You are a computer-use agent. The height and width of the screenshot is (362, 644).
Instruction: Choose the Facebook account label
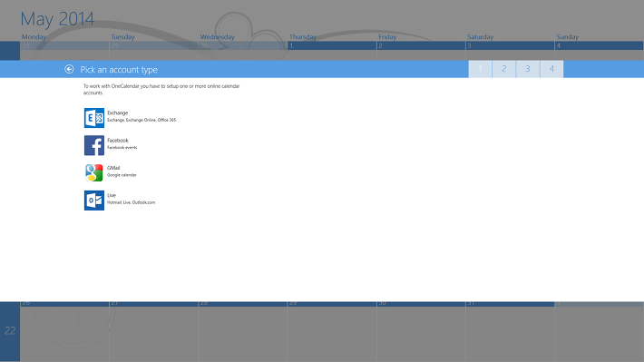pos(118,141)
